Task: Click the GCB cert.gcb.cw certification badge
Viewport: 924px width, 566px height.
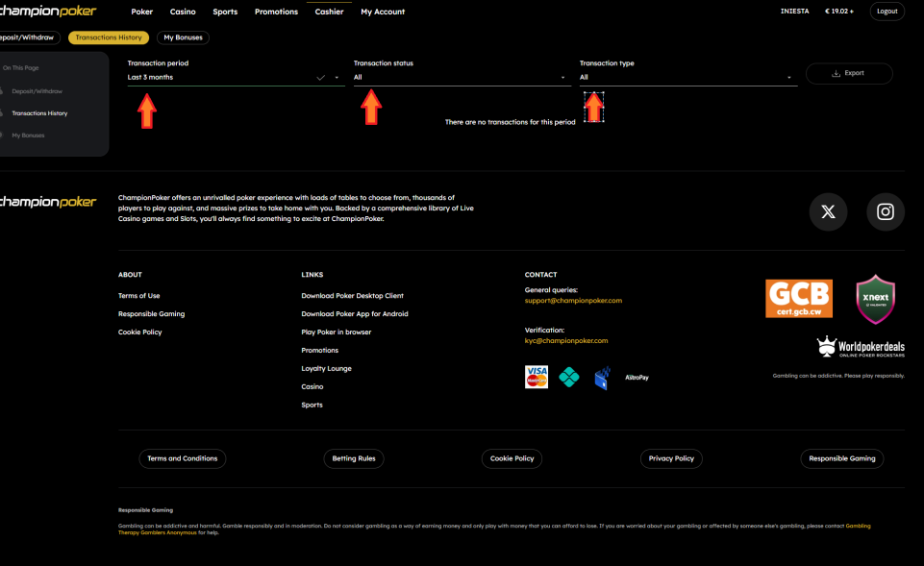Action: 798,299
